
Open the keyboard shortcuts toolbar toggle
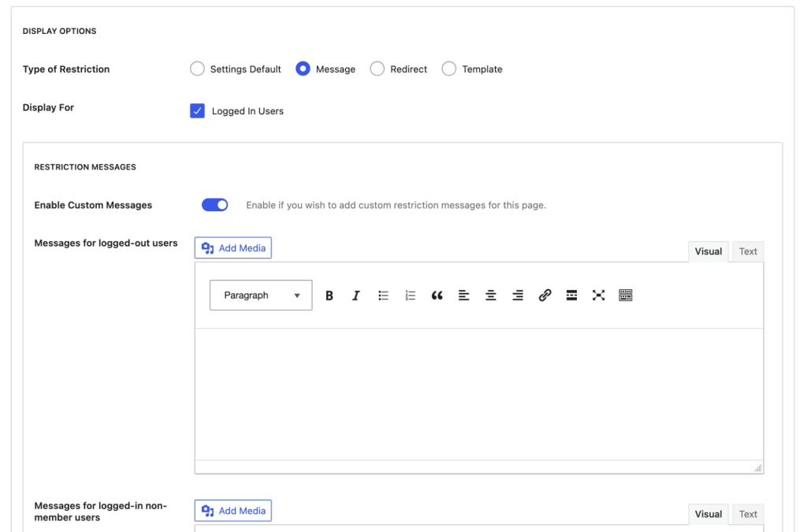[x=625, y=295]
